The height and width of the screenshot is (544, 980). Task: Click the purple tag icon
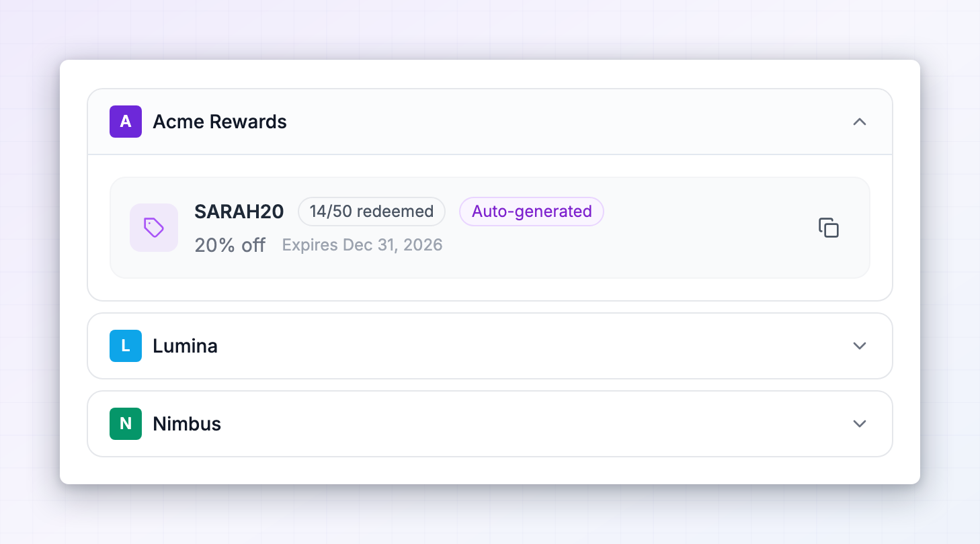pos(154,228)
